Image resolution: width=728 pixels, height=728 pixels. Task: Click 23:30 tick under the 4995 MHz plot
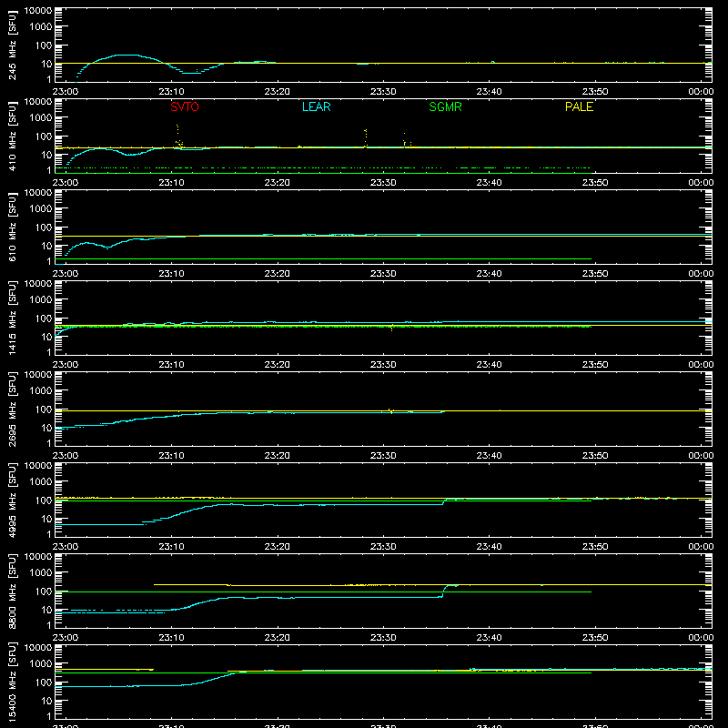pos(383,547)
